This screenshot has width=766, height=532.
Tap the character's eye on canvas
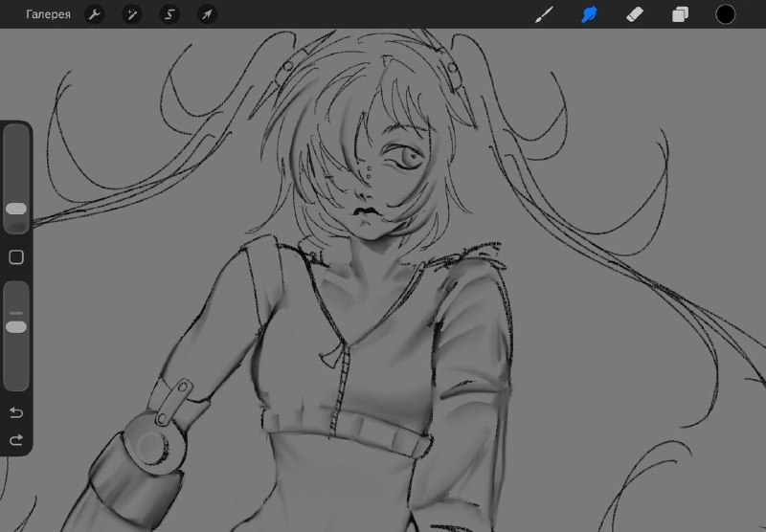click(x=405, y=157)
